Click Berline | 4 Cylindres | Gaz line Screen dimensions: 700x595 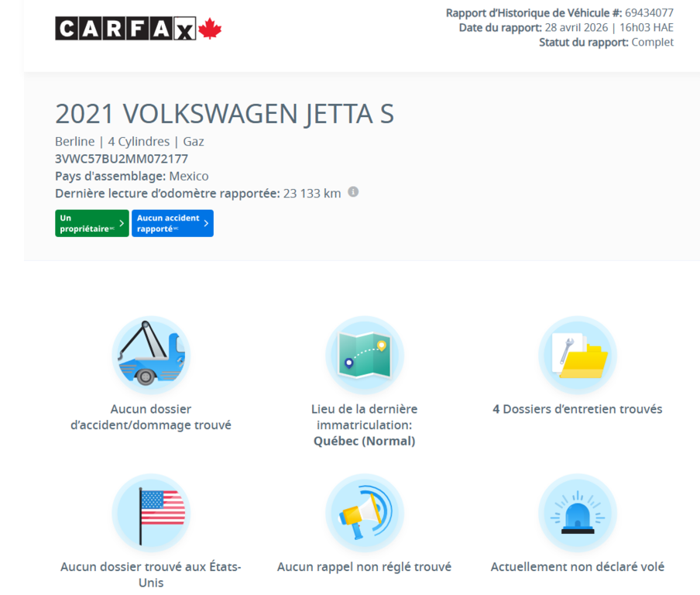(x=129, y=142)
